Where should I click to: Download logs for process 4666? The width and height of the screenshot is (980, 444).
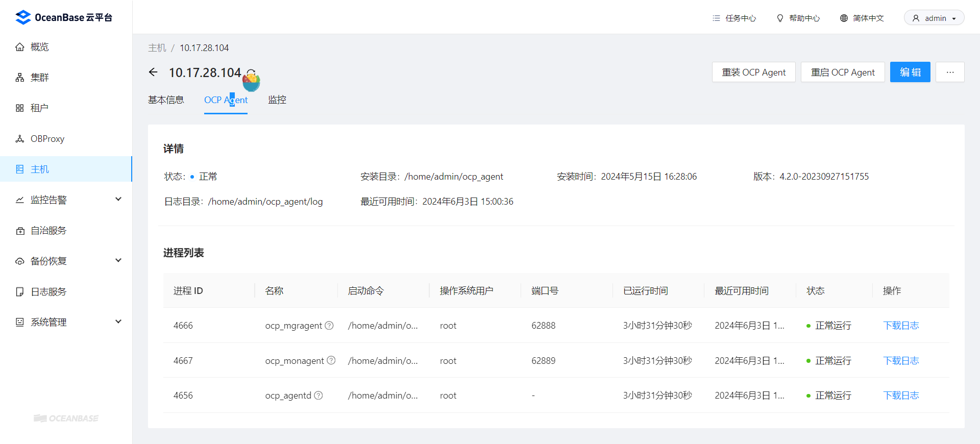click(901, 325)
